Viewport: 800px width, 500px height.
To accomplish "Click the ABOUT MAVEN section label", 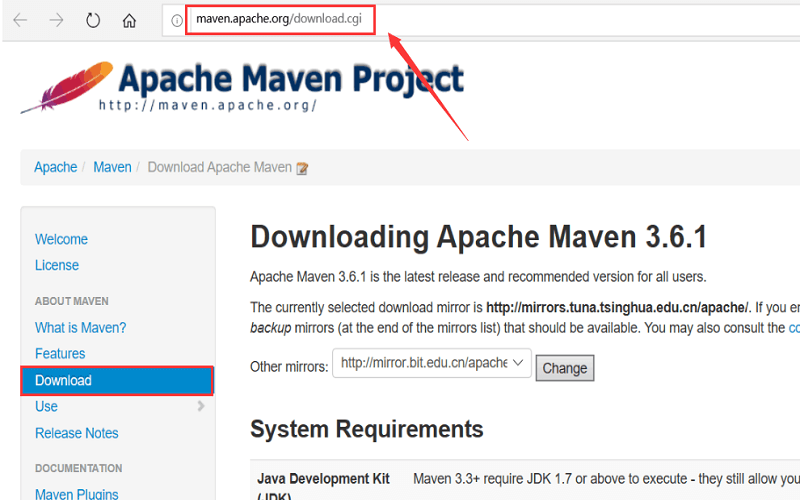I will point(71,301).
